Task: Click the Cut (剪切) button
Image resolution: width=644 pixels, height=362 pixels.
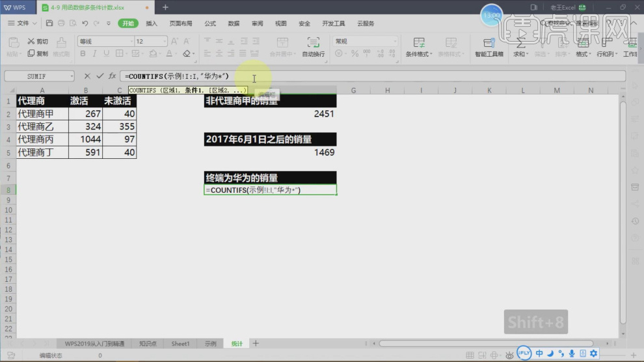Action: [38, 42]
